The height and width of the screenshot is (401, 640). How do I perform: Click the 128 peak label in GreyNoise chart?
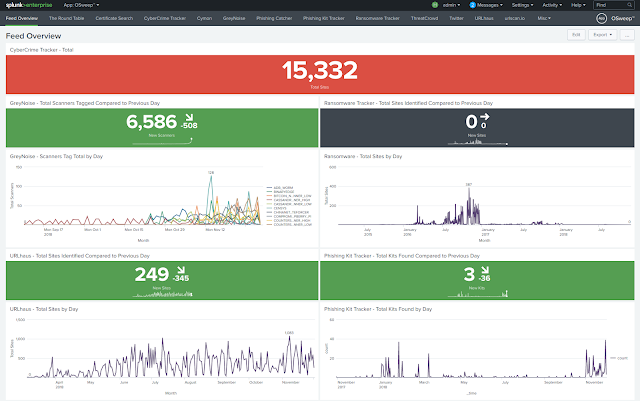tap(211, 173)
